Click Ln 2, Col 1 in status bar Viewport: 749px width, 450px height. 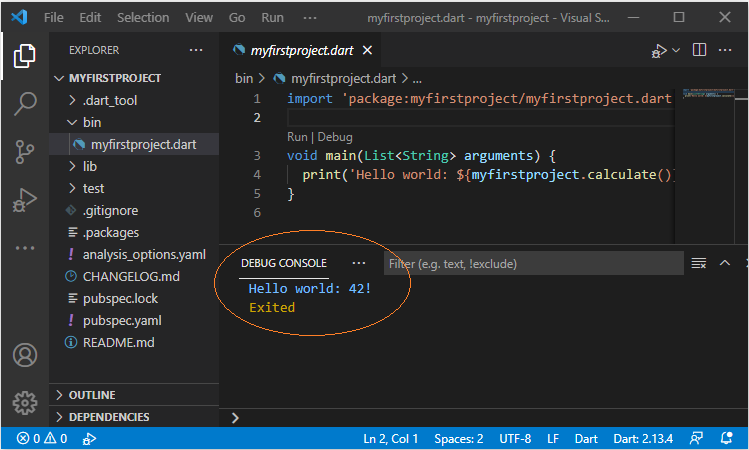pos(391,439)
